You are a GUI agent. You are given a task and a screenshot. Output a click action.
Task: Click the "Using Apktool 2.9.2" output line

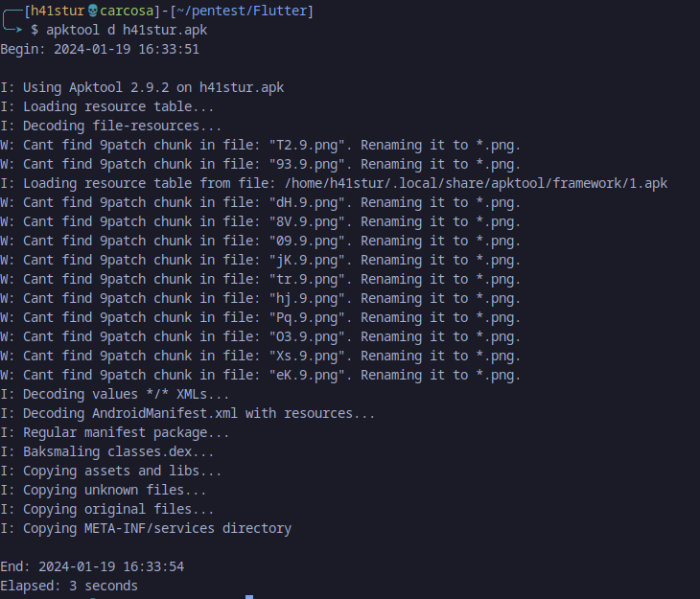tap(142, 88)
